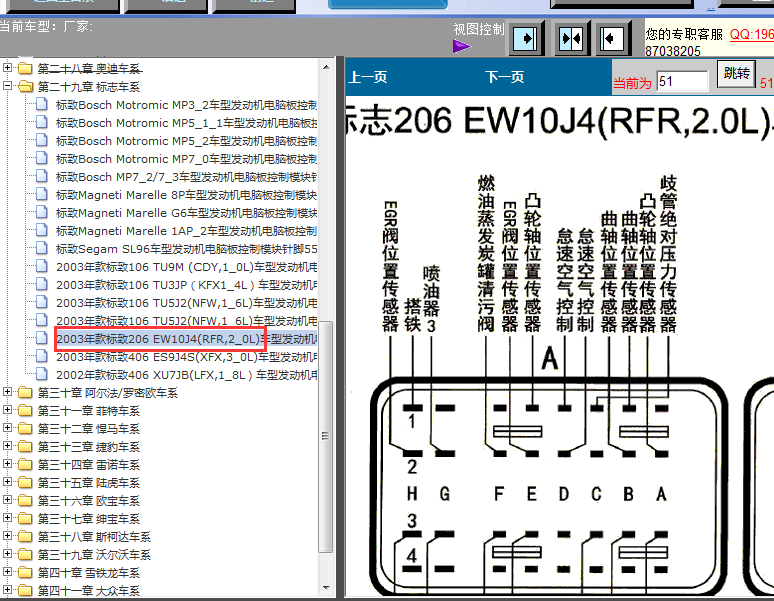Open 2003年款标致106 TU9M document
Viewport: 774px width, 601px height.
(x=186, y=267)
